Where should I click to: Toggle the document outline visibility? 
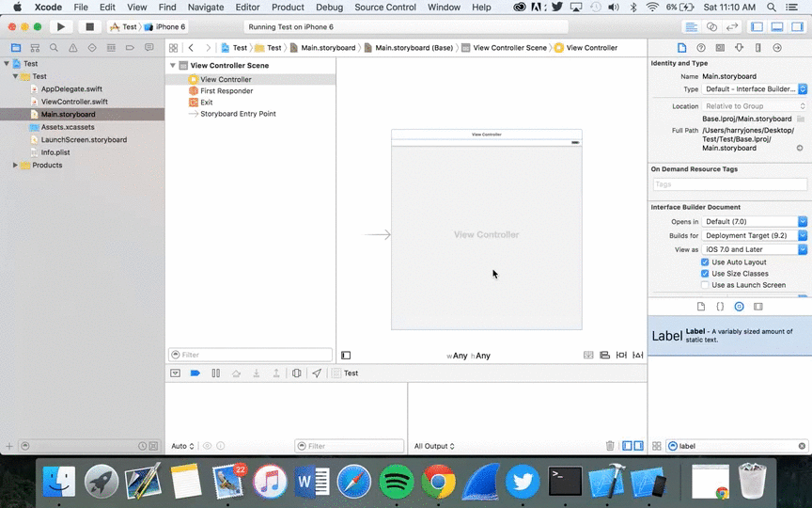pos(346,355)
